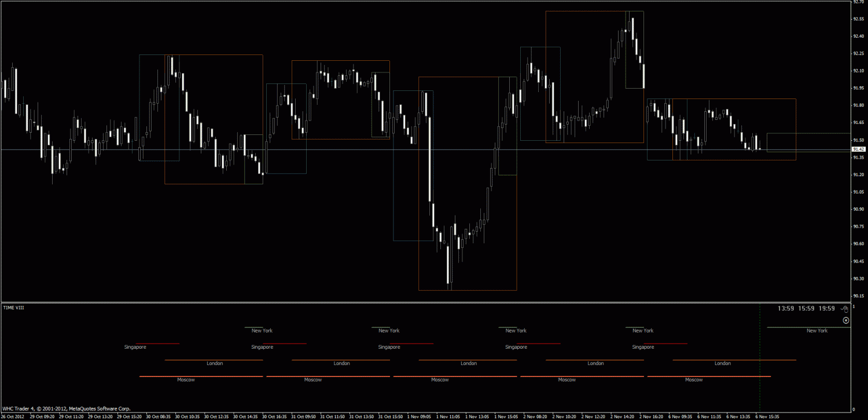Image resolution: width=868 pixels, height=420 pixels.
Task: Select the TIME VIII indicator label
Action: point(13,308)
